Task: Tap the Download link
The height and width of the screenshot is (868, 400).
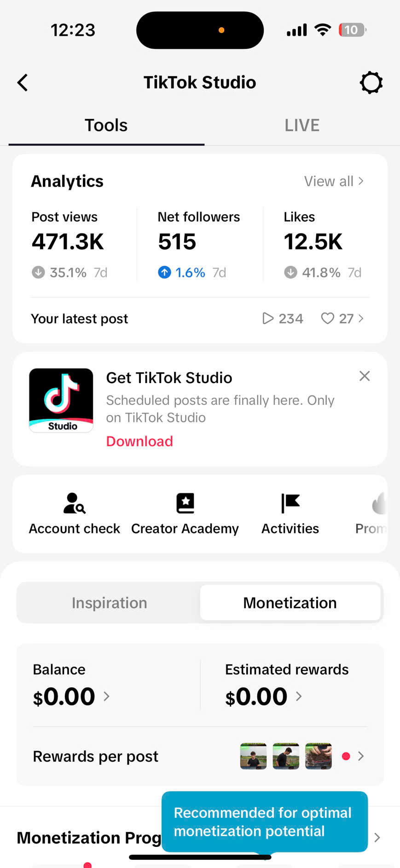Action: (139, 441)
